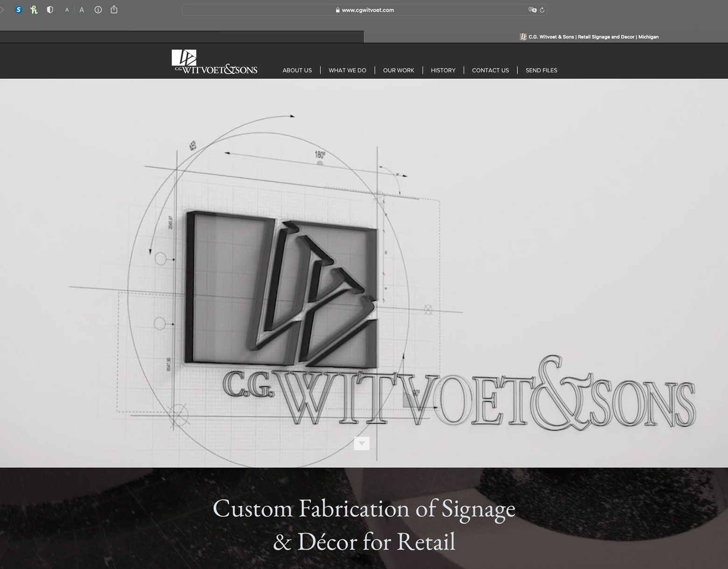The image size is (728, 569).
Task: Increase text size with large A
Action: (82, 10)
